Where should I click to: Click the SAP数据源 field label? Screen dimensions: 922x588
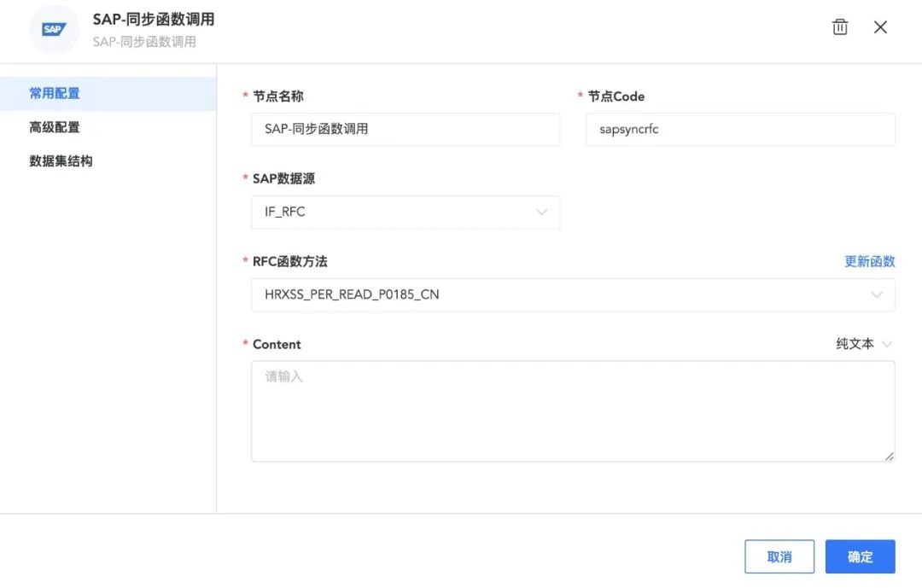pyautogui.click(x=283, y=178)
